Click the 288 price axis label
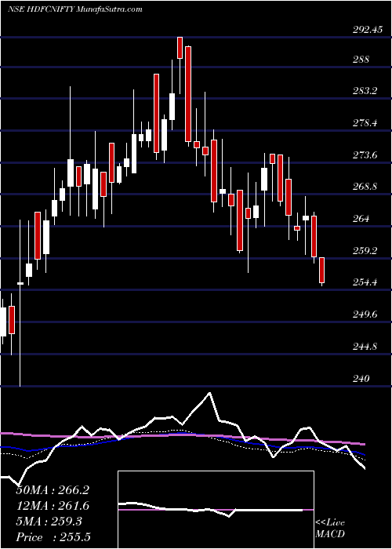The image size is (392, 549). 361,59
